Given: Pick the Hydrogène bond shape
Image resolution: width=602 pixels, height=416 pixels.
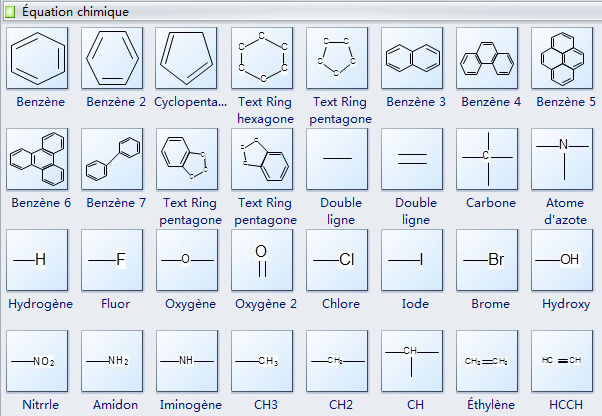Looking at the screenshot, I should pos(37,260).
